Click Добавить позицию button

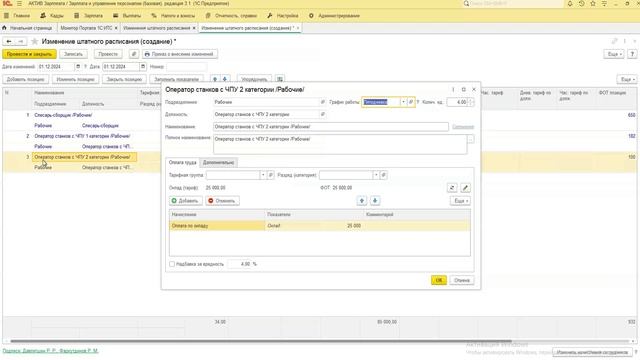pos(26,79)
